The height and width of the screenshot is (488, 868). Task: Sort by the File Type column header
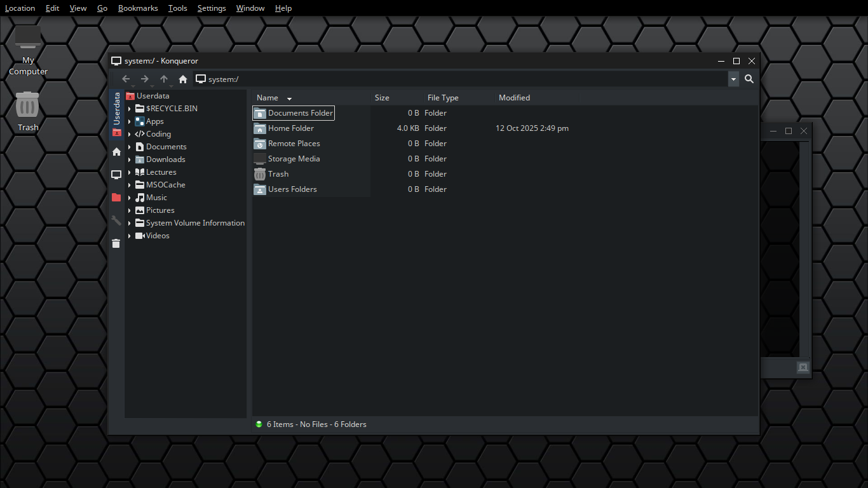tap(459, 98)
